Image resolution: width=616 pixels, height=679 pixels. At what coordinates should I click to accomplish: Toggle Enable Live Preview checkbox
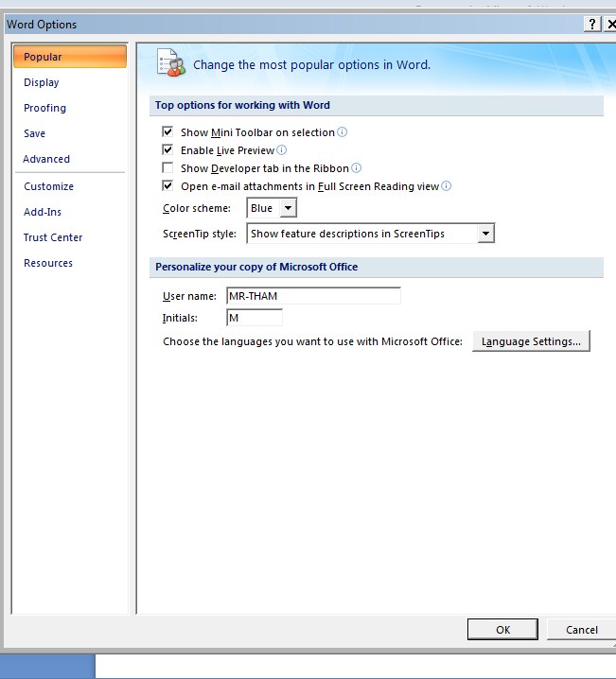click(167, 149)
